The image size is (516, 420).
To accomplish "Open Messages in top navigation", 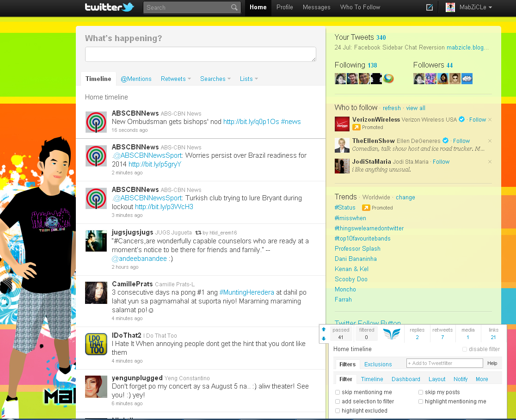I will pyautogui.click(x=317, y=7).
